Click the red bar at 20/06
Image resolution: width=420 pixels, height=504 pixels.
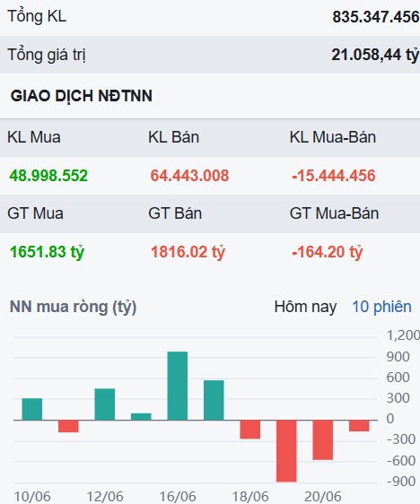click(x=323, y=440)
